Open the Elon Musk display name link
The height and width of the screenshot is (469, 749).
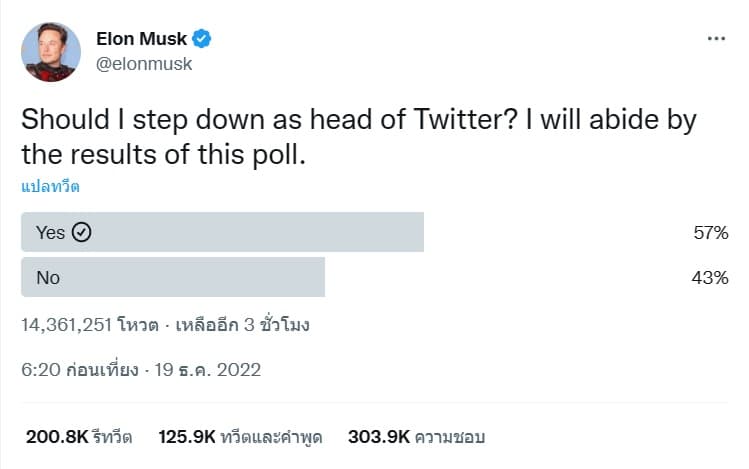141,39
